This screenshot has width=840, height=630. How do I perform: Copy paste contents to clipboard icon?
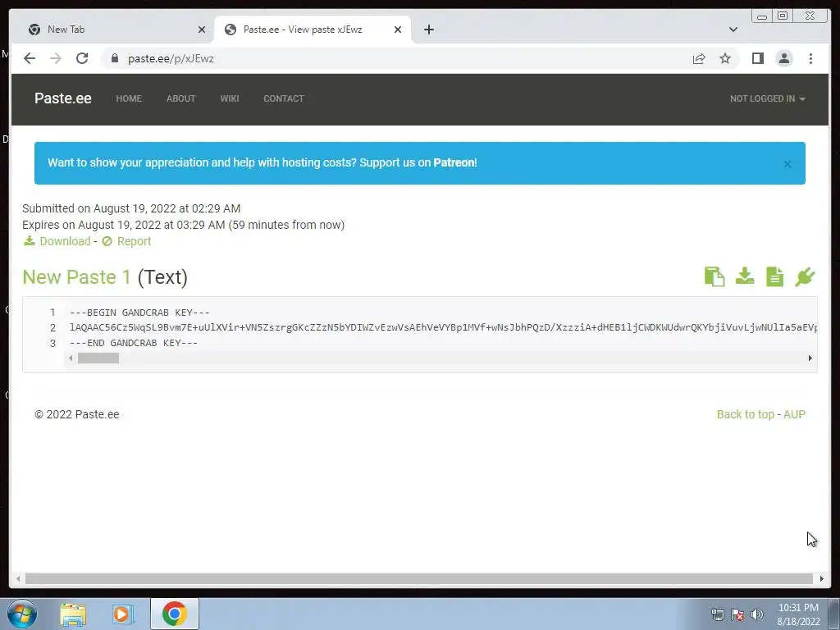coord(714,277)
